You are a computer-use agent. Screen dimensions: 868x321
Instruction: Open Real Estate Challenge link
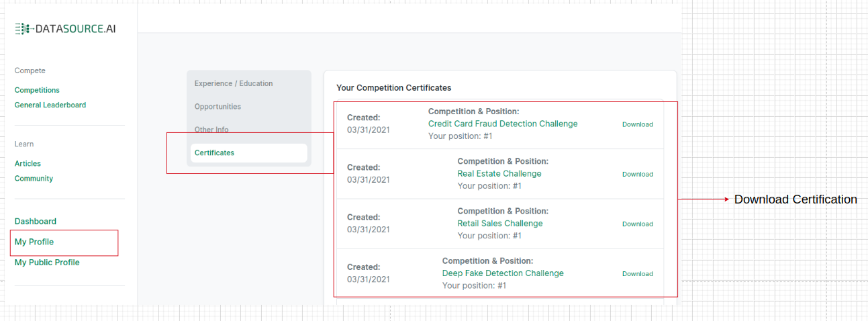click(499, 173)
